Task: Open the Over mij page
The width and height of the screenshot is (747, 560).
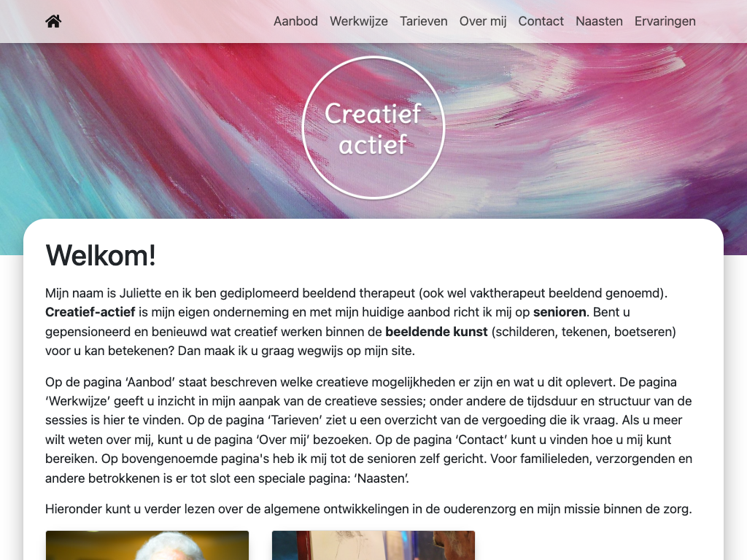Action: [x=483, y=21]
